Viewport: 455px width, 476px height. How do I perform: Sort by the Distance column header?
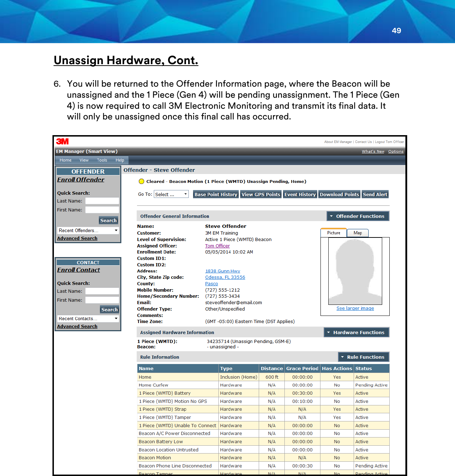tap(272, 368)
